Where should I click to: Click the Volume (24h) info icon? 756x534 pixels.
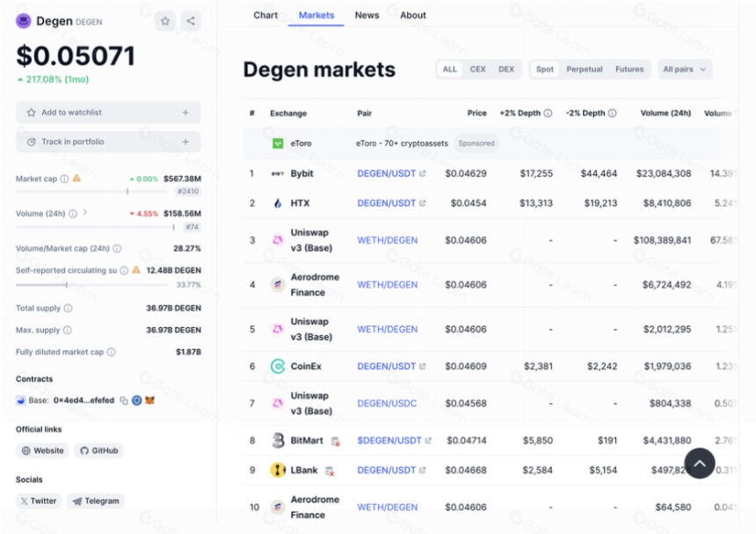pyautogui.click(x=72, y=214)
